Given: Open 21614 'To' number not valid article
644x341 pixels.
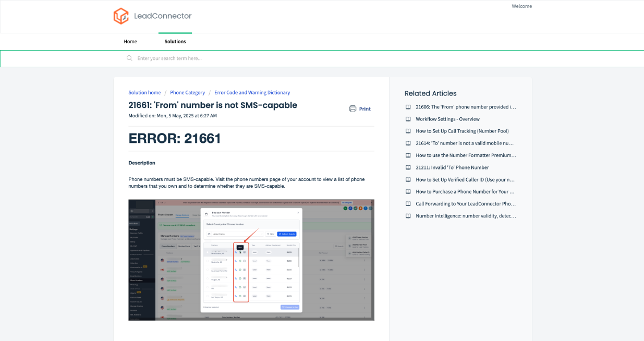Looking at the screenshot, I should (465, 143).
